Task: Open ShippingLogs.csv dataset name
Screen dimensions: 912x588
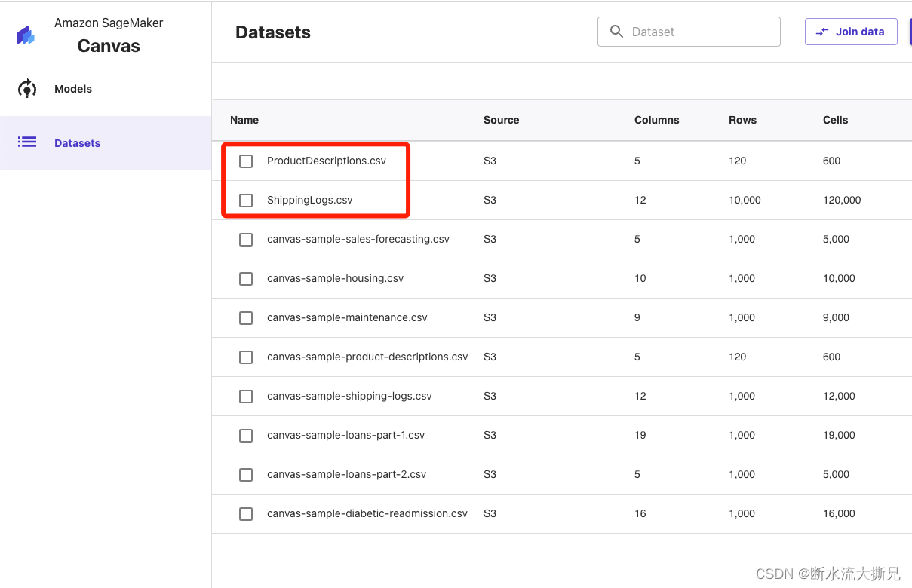Action: [x=310, y=200]
